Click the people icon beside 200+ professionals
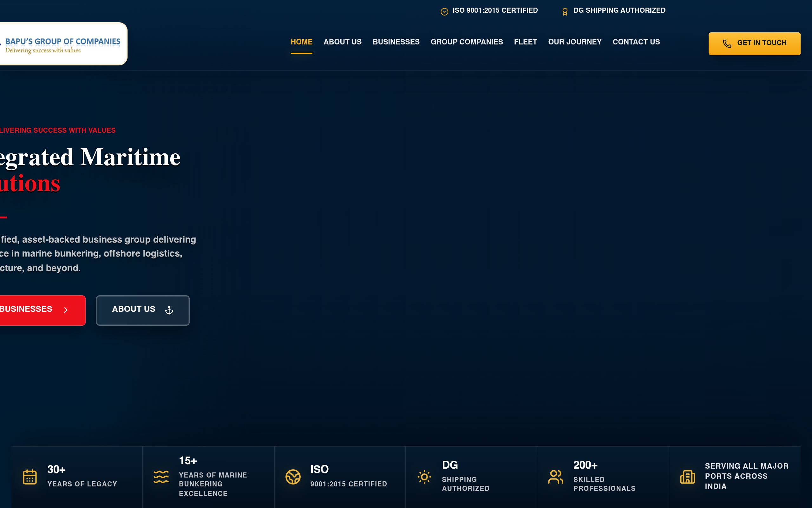Viewport: 812px width, 508px height. [x=556, y=477]
